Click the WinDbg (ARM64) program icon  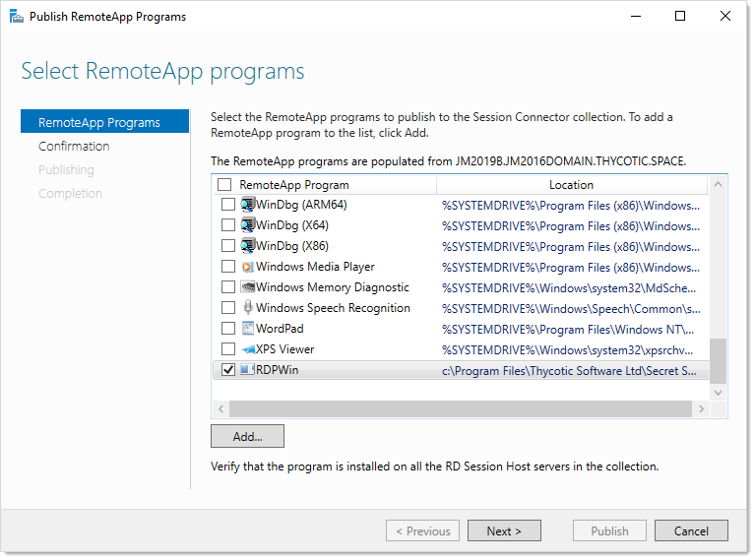point(247,205)
